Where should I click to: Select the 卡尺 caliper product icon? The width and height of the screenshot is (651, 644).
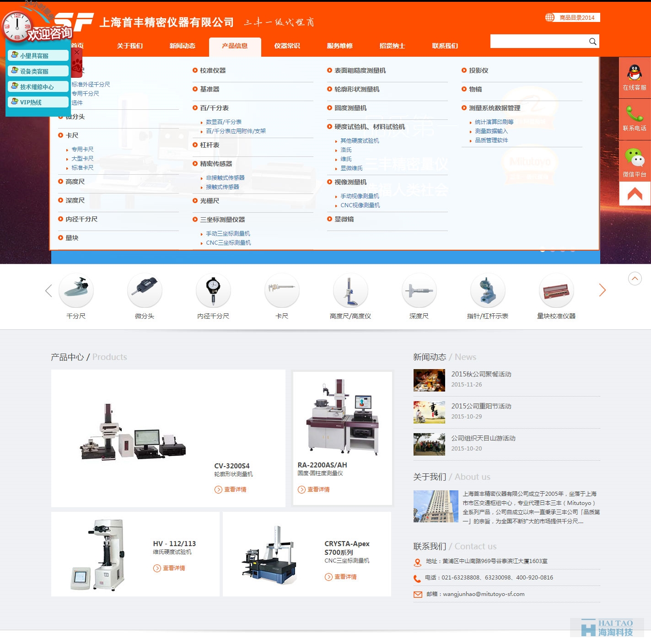[282, 290]
